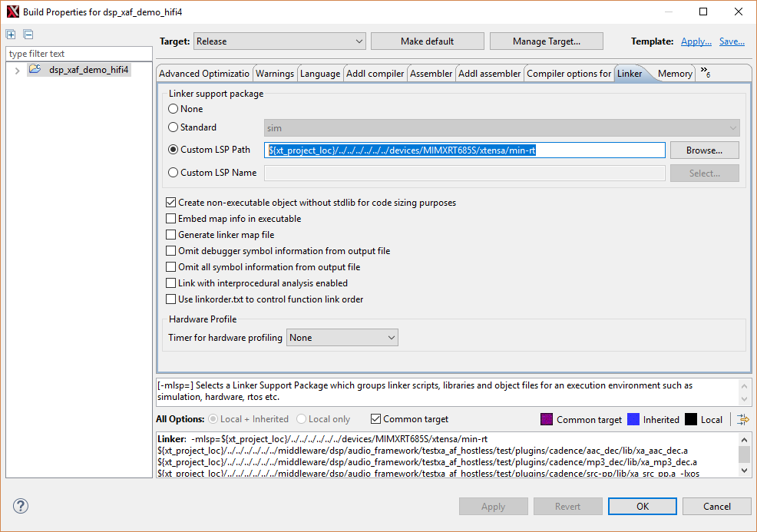Click the dsp_xaf_demo_hifi4 project folder icon

(x=35, y=70)
